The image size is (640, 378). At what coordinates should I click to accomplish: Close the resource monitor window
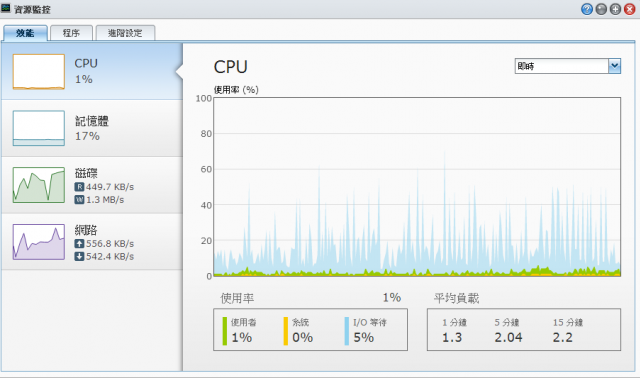pos(629,9)
